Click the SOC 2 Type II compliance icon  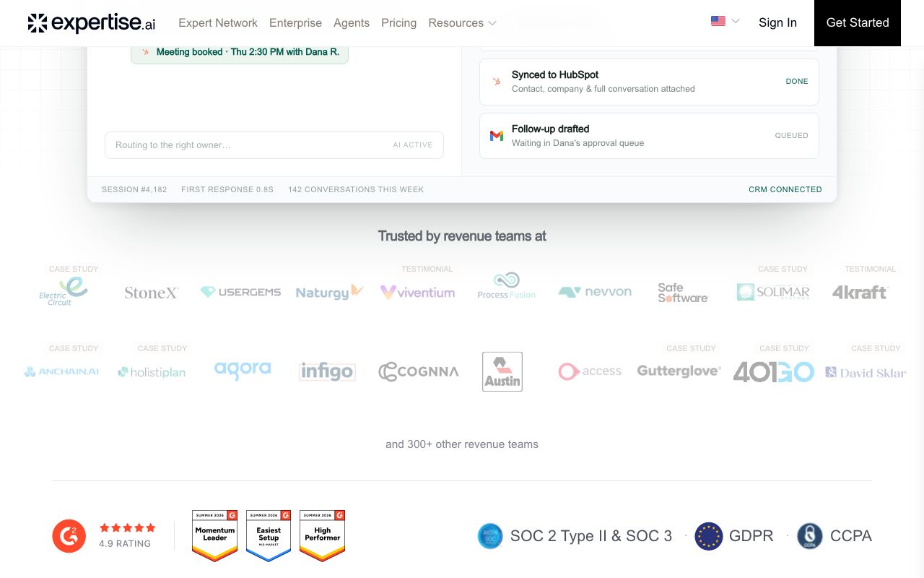[490, 536]
